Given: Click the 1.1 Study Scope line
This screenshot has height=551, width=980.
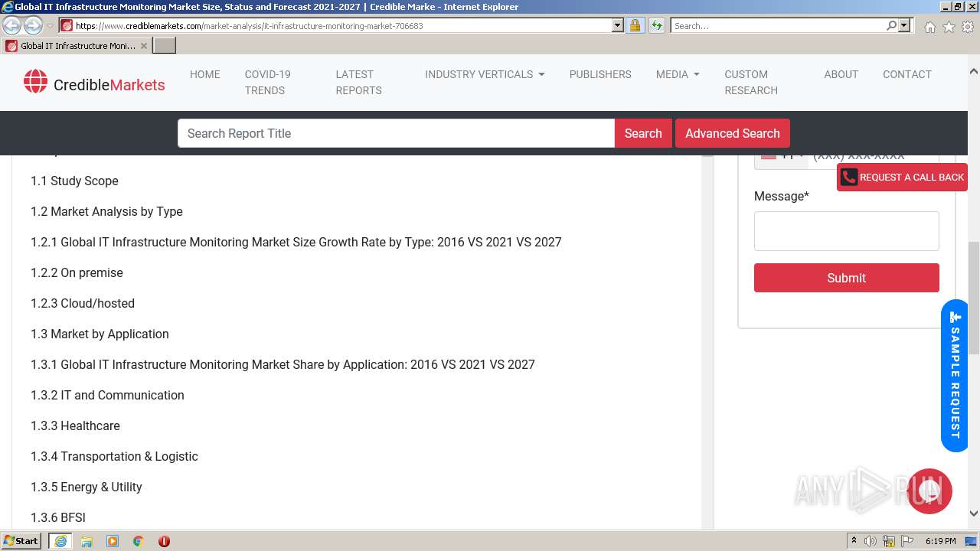Looking at the screenshot, I should 74,181.
